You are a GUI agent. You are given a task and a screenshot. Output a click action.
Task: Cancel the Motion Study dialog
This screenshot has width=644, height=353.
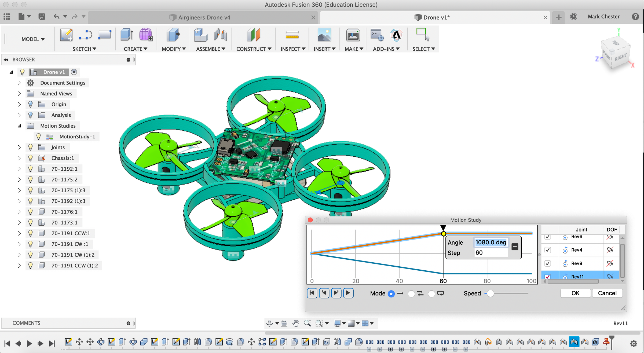pos(607,293)
